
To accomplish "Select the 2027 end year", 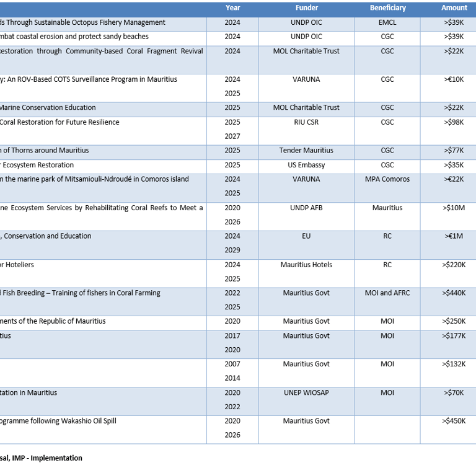I will tap(232, 136).
